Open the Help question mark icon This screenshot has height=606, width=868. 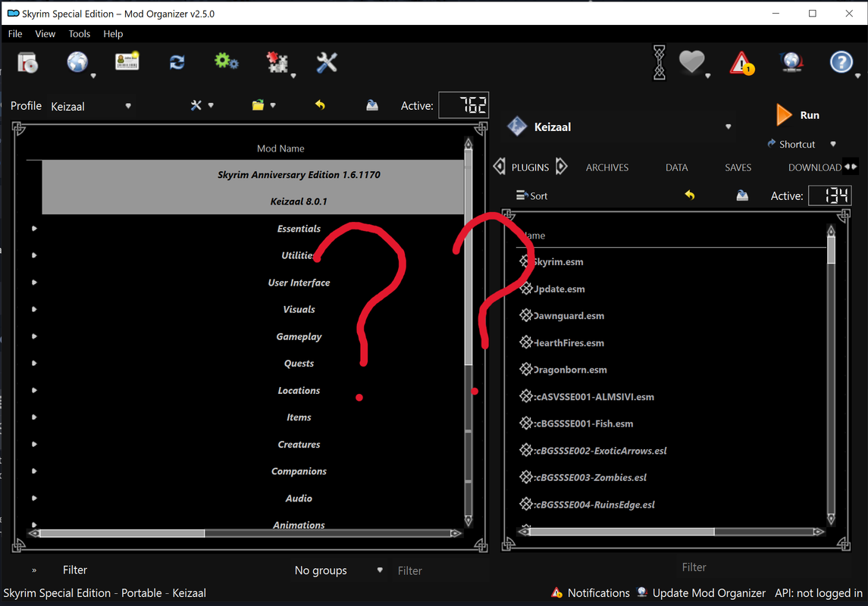click(841, 62)
